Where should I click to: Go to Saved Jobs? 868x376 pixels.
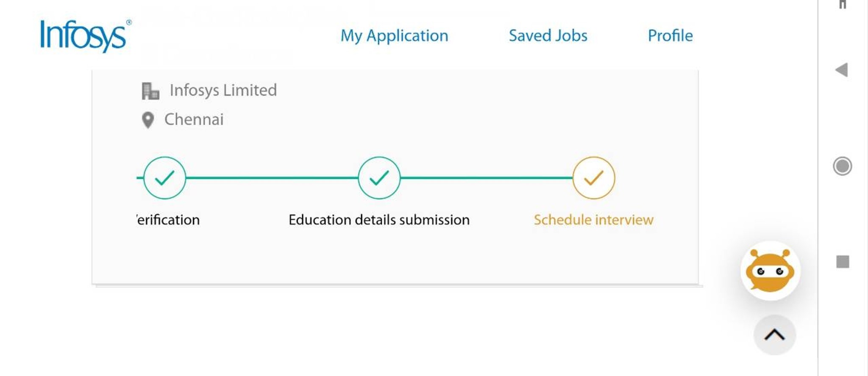(548, 36)
